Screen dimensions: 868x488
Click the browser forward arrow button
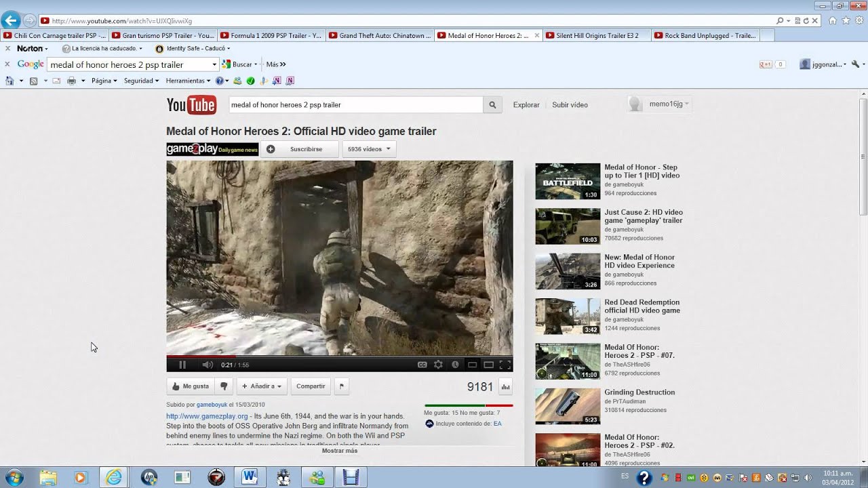pos(29,20)
